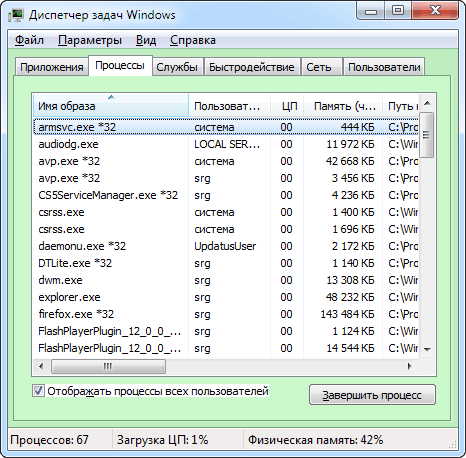Open the Файл menu
The width and height of the screenshot is (466, 458).
(29, 40)
